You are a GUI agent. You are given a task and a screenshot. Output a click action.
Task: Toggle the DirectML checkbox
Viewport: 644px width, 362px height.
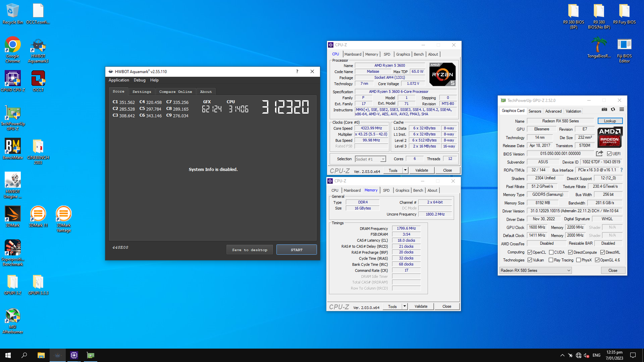[x=602, y=252]
